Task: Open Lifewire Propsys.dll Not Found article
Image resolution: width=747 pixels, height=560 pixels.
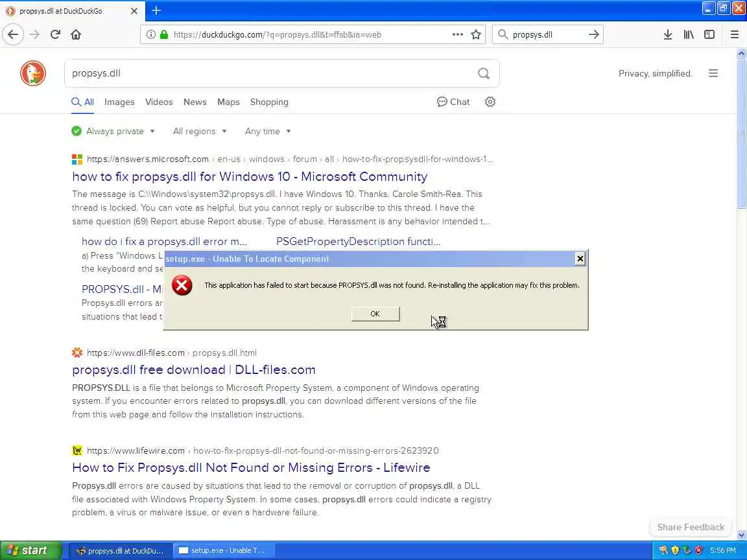Action: 251,467
